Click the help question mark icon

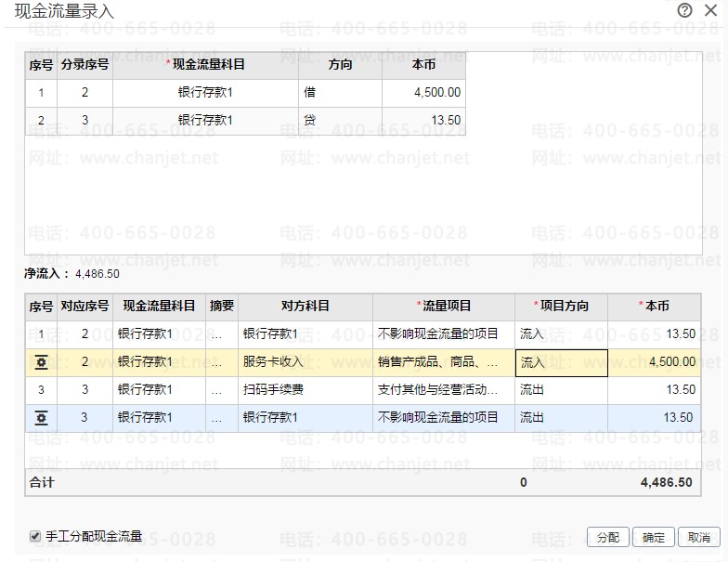coord(685,10)
